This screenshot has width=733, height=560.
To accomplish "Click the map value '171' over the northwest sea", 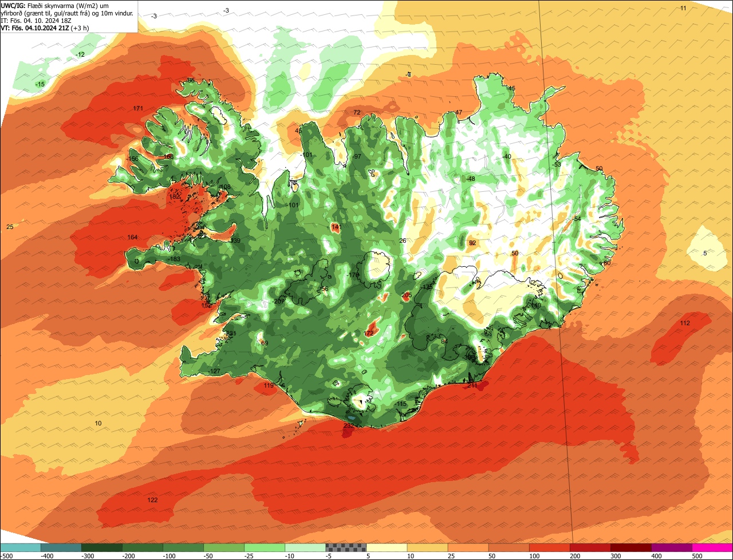I will (138, 108).
